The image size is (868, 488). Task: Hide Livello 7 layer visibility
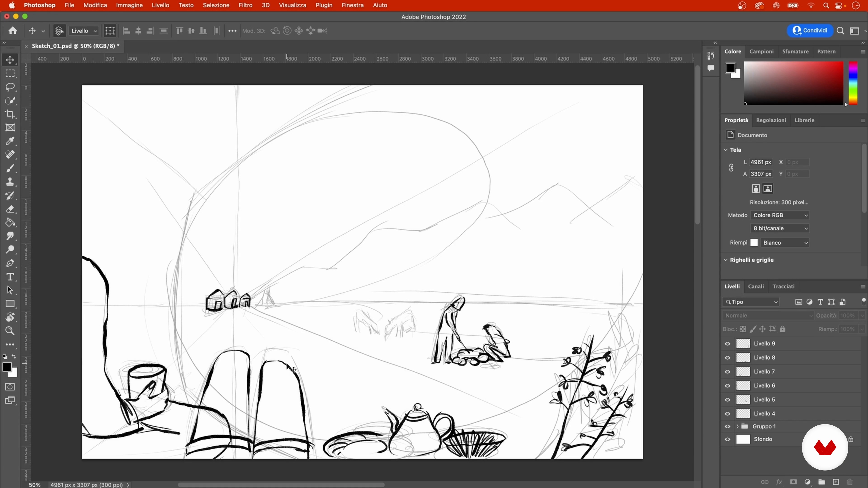coord(727,371)
